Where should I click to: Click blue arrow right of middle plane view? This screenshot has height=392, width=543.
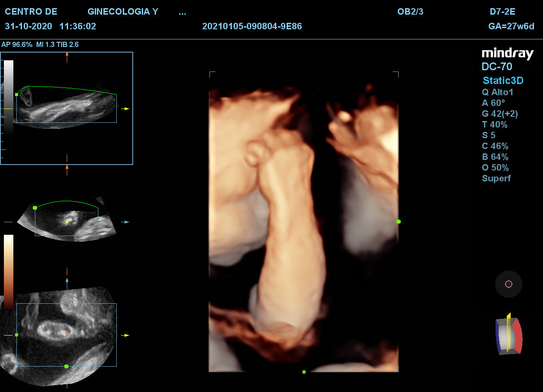click(x=125, y=222)
